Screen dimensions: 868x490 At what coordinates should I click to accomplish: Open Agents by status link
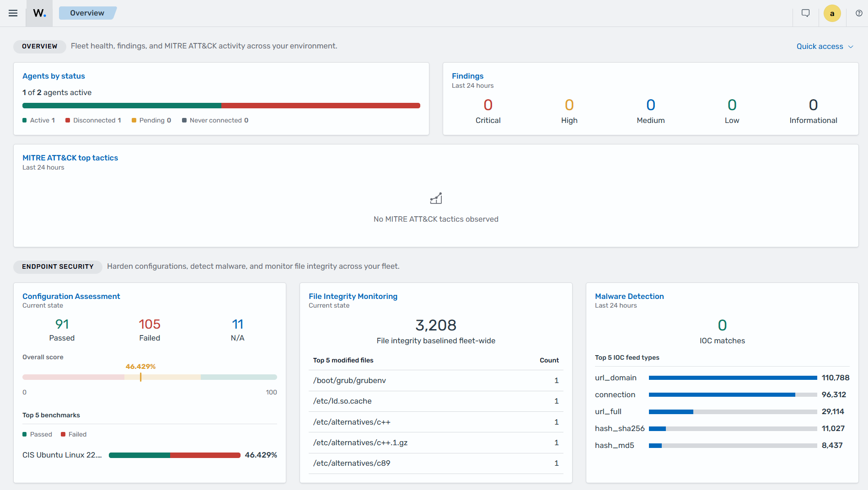(54, 76)
